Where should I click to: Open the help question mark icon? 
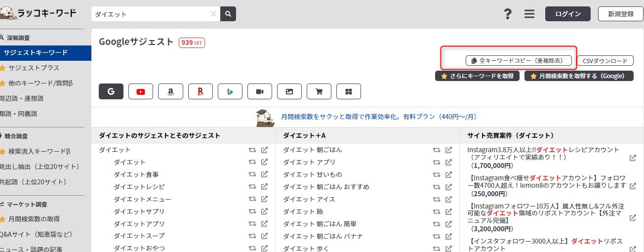(507, 14)
